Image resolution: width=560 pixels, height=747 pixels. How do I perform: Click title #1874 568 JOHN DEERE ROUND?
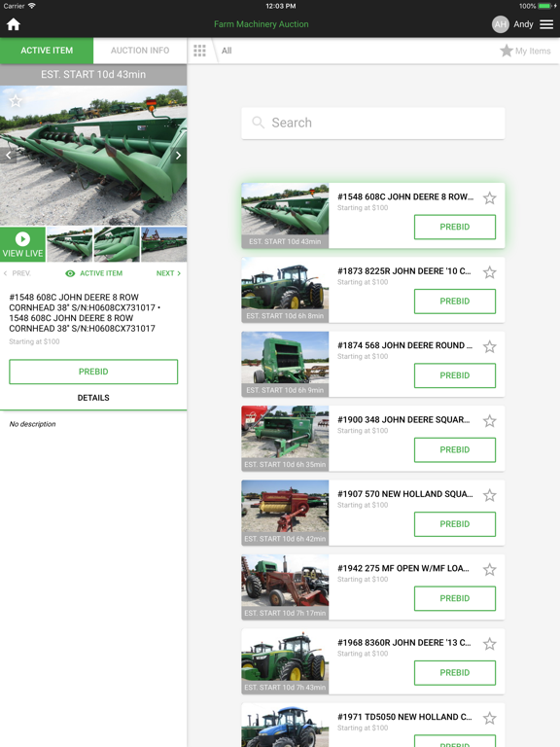[404, 345]
